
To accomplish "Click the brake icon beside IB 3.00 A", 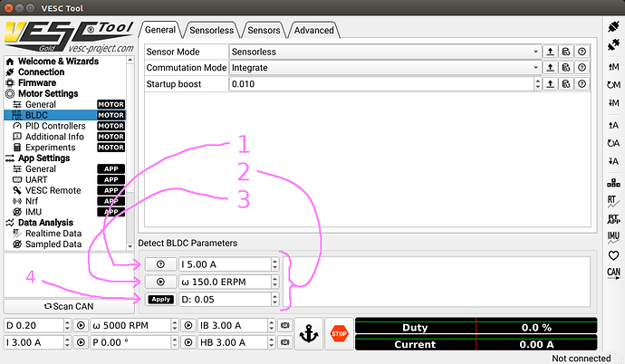I will [x=284, y=325].
